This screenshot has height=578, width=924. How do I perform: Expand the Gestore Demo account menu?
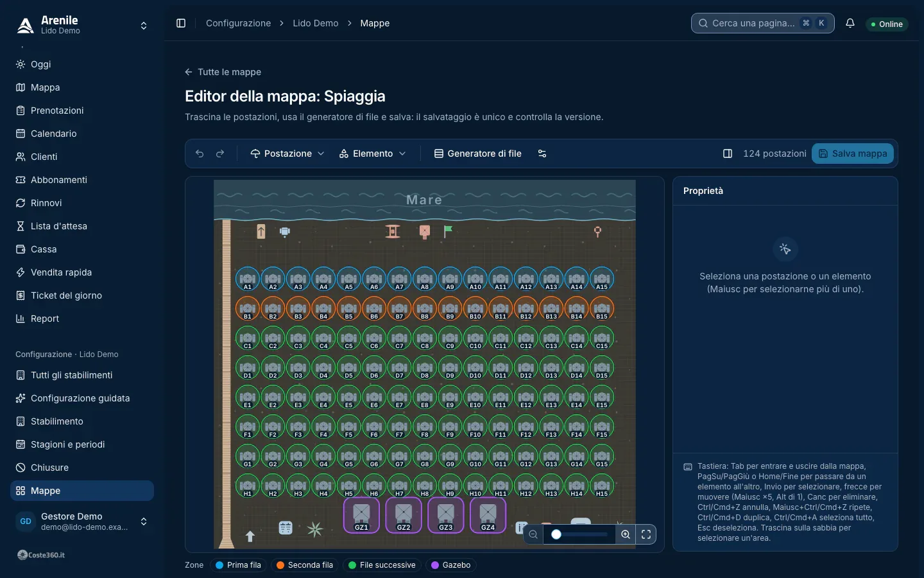tap(82, 521)
